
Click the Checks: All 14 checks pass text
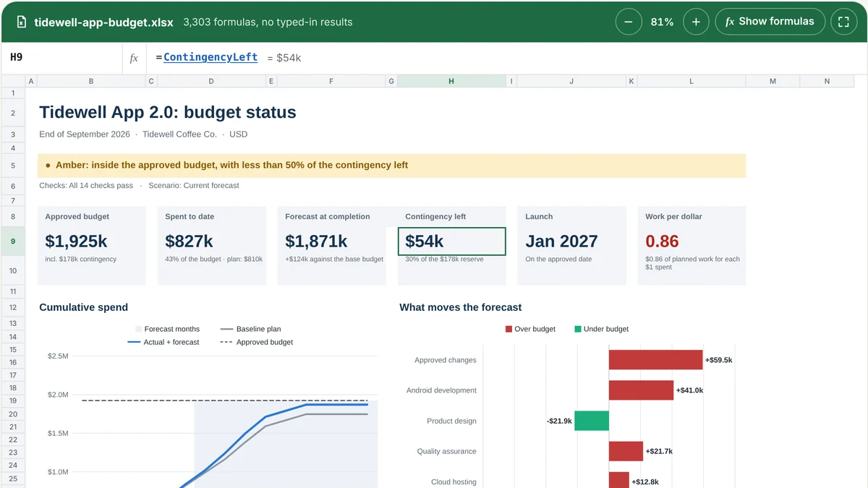(86, 186)
